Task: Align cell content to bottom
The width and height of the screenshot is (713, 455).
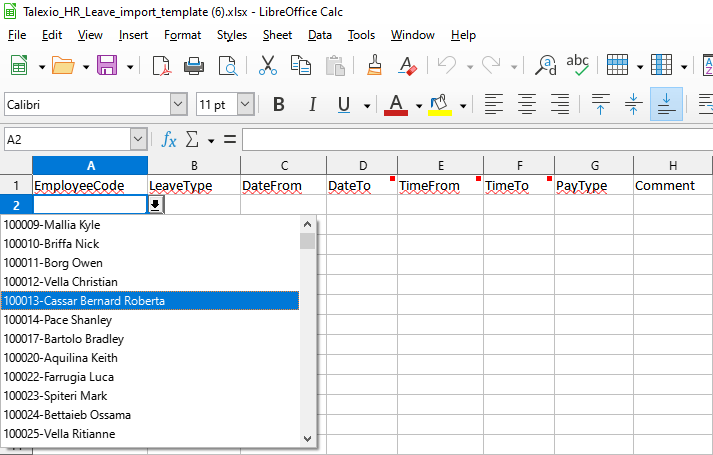Action: [666, 104]
